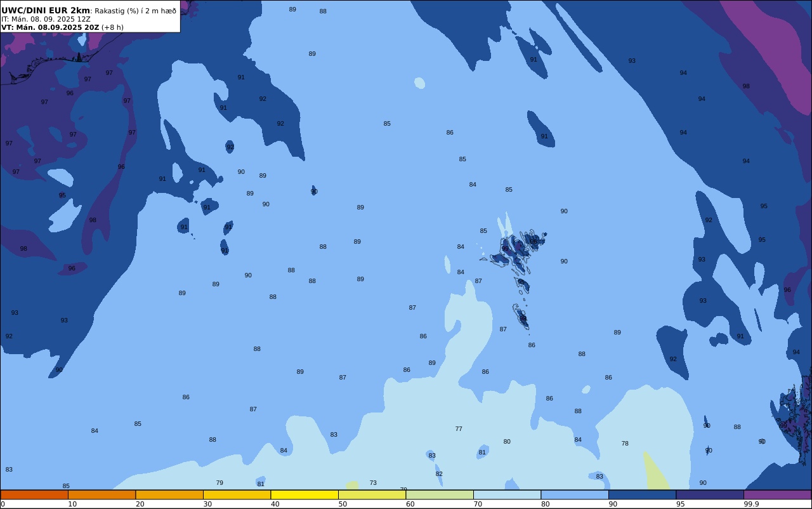Image resolution: width=812 pixels, height=509 pixels.
Task: Click the humidity value 77 on the map
Action: click(459, 429)
